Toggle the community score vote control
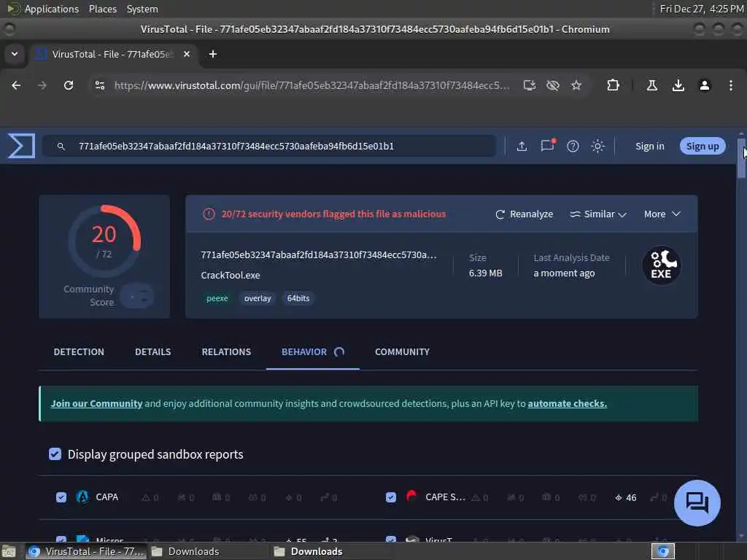The image size is (747, 560). click(x=137, y=296)
